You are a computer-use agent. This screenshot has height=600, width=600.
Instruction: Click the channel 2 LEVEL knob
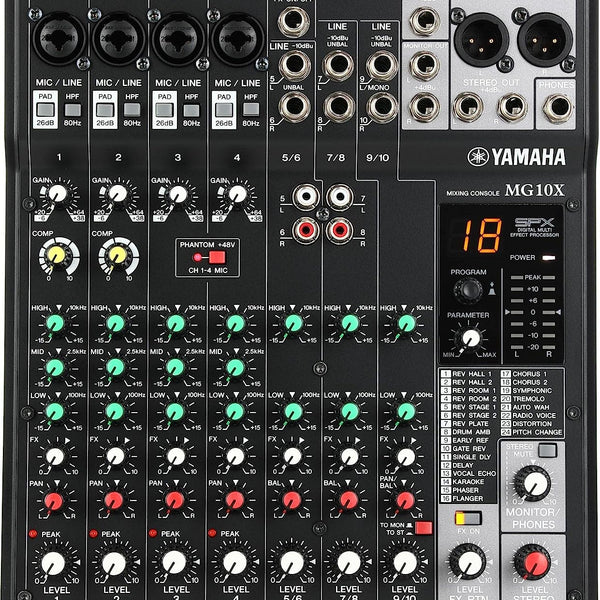114,562
